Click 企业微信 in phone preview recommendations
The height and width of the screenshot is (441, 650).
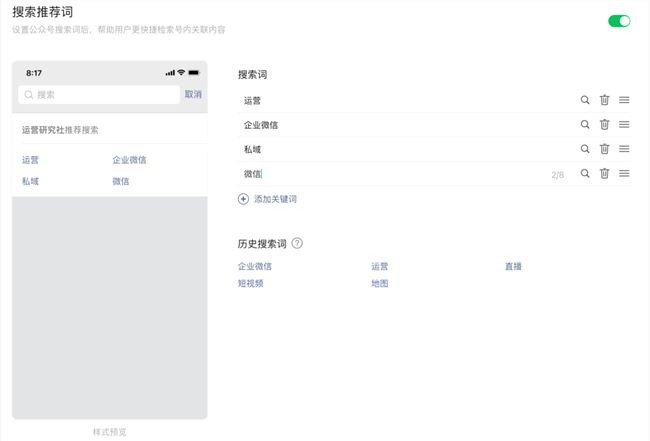(x=129, y=160)
